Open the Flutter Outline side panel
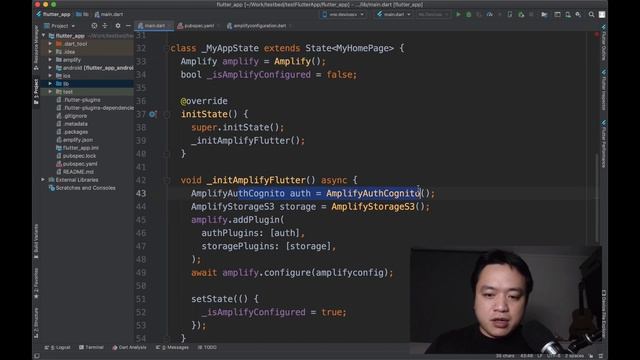 click(x=604, y=43)
